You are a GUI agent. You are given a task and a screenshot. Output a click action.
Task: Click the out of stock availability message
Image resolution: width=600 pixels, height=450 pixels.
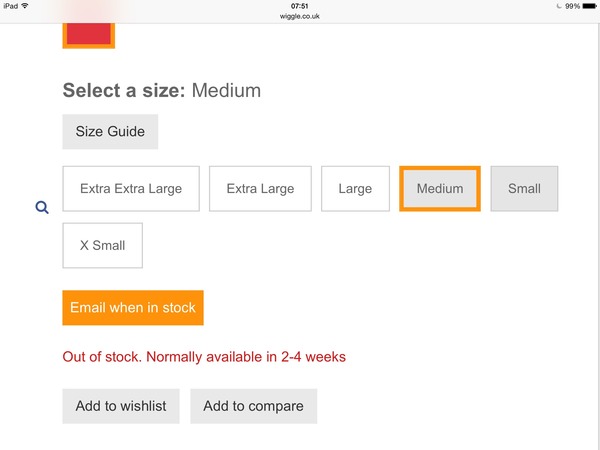pos(204,357)
